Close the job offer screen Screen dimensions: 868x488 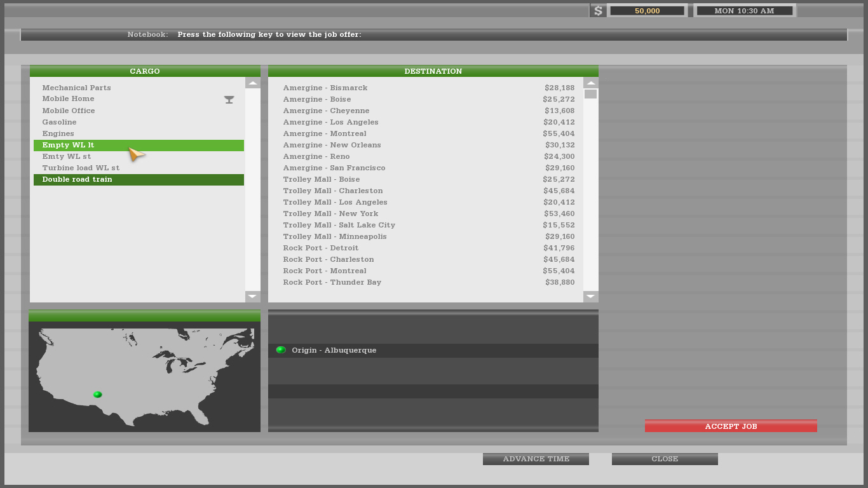pos(665,459)
